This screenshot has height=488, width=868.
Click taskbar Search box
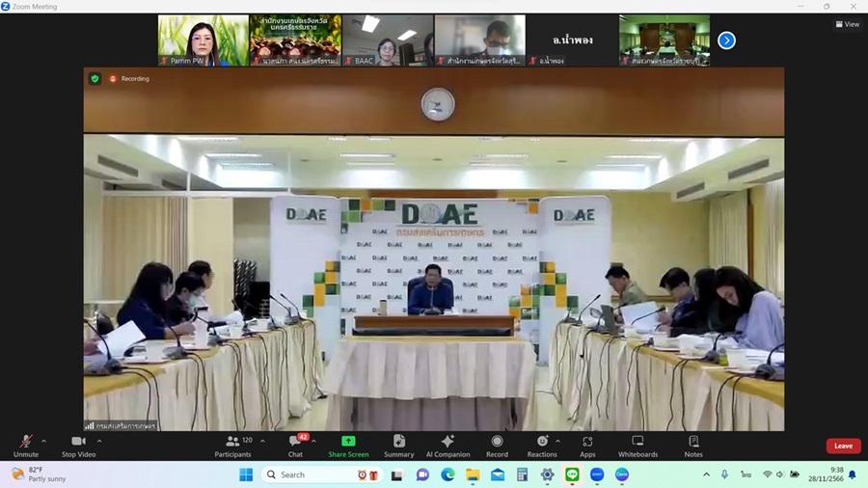(321, 474)
